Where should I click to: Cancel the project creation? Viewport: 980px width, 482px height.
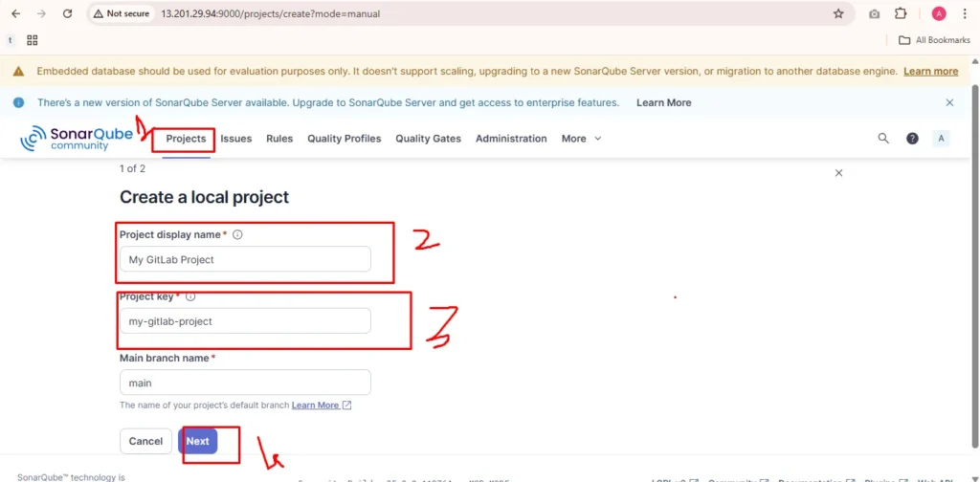click(x=145, y=441)
